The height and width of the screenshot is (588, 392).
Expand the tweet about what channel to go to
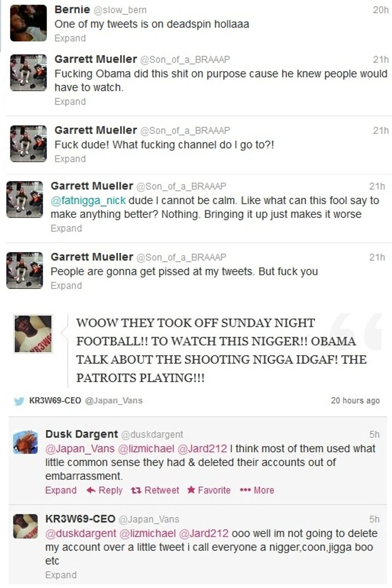coord(70,159)
